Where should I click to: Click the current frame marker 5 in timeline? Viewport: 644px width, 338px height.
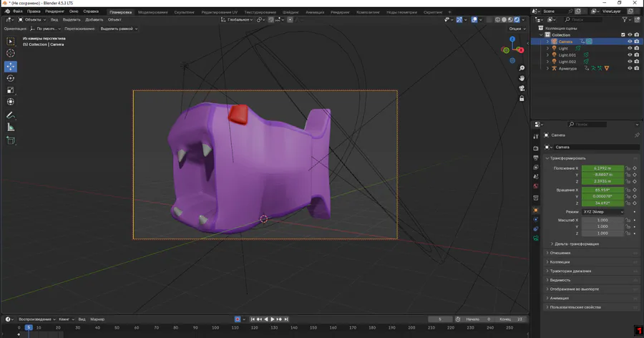(x=29, y=328)
